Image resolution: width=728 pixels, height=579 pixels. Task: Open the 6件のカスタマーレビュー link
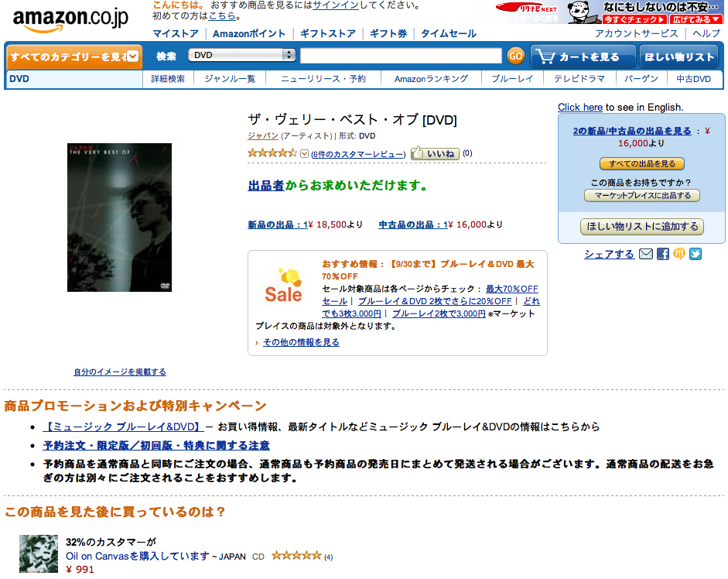point(358,154)
